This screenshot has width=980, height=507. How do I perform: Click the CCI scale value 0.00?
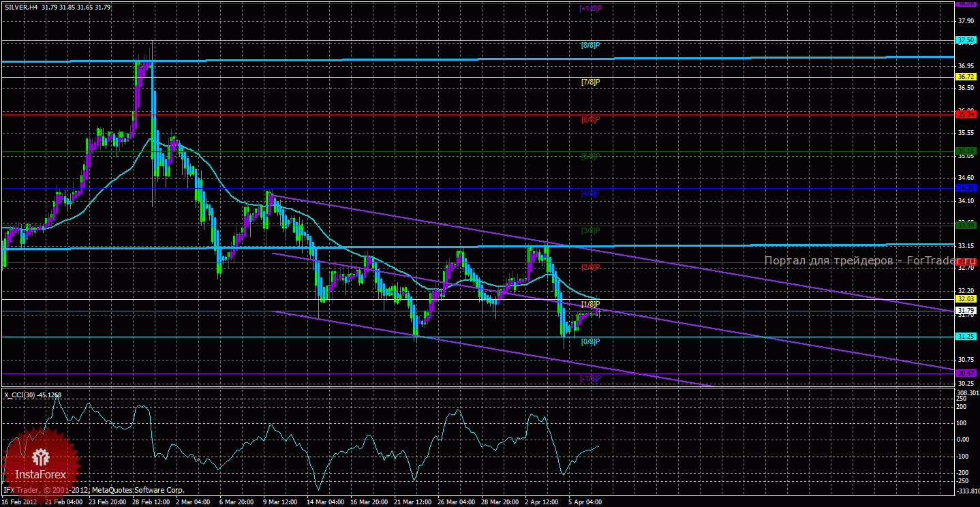tap(964, 439)
